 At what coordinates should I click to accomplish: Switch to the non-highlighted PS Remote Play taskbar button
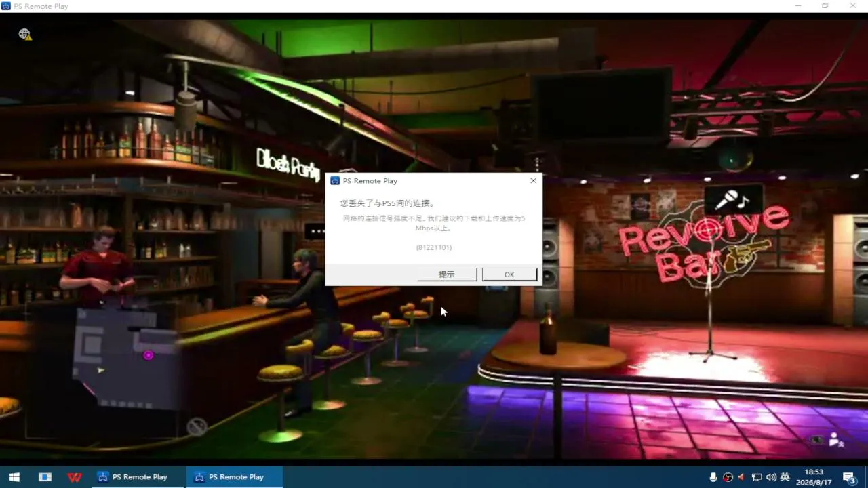(x=138, y=477)
